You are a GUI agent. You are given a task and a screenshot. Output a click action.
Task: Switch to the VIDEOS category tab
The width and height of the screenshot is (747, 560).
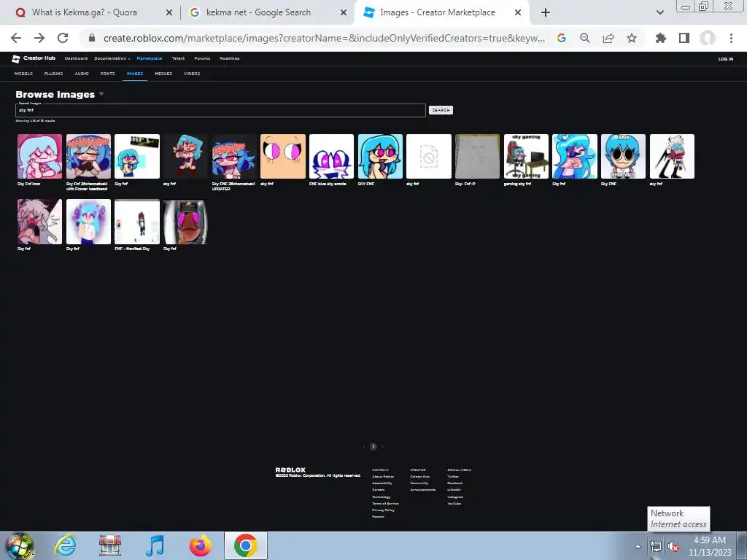coord(192,74)
